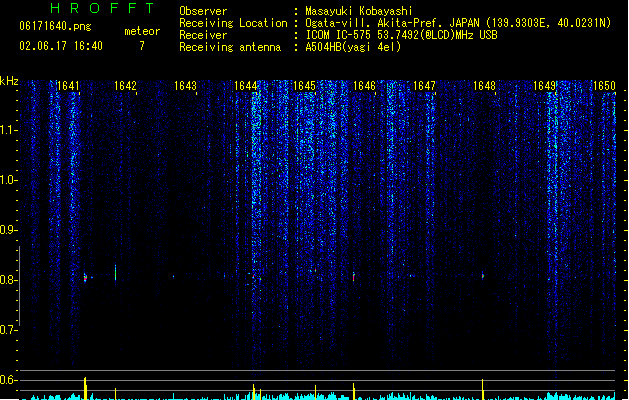Viewport: 629px width, 400px height.
Task: Click the 0.8 kHz axis tick label
Action: [8, 280]
